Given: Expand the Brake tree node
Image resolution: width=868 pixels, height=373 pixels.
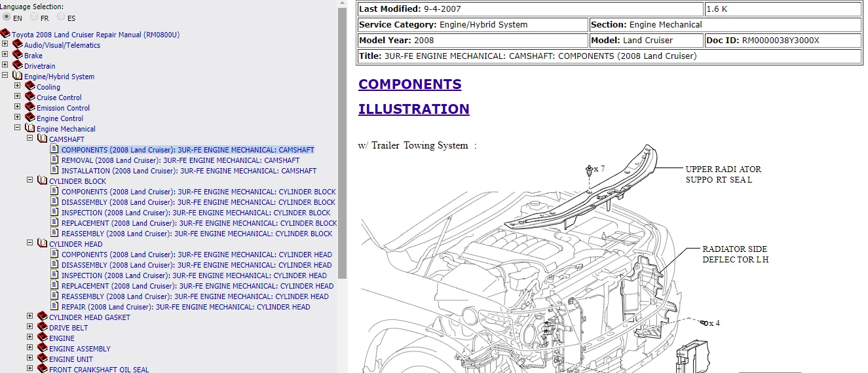Looking at the screenshot, I should click(x=5, y=55).
